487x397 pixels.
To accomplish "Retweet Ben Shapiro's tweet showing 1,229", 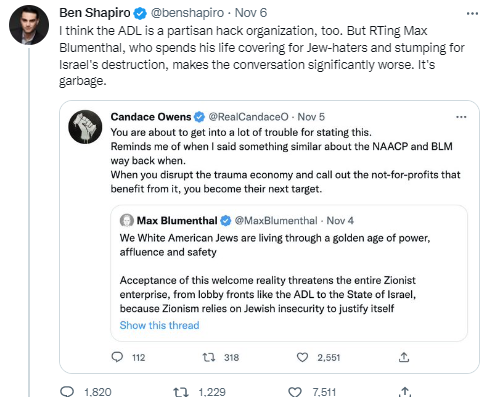I will coord(180,391).
